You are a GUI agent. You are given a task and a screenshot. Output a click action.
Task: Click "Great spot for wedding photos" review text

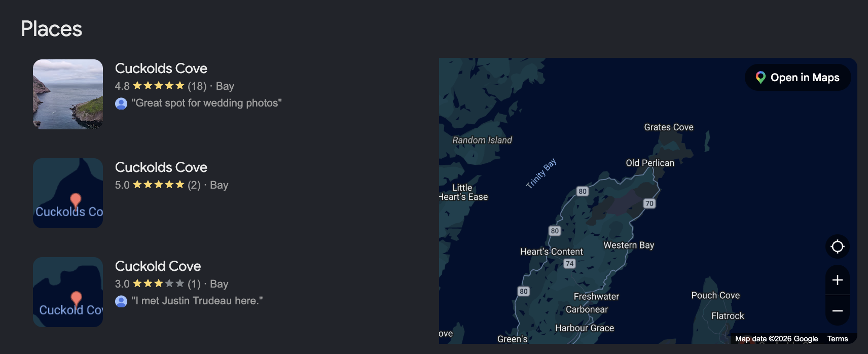[206, 103]
